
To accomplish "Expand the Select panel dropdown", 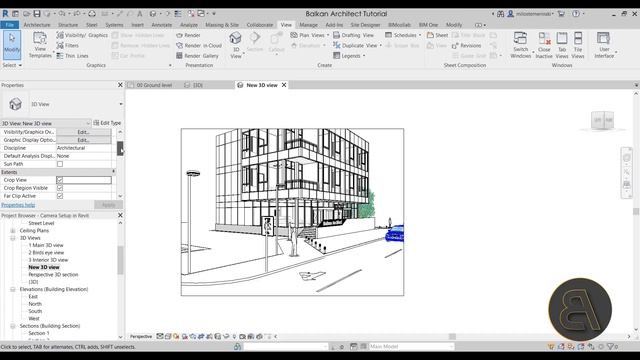I will (12, 65).
